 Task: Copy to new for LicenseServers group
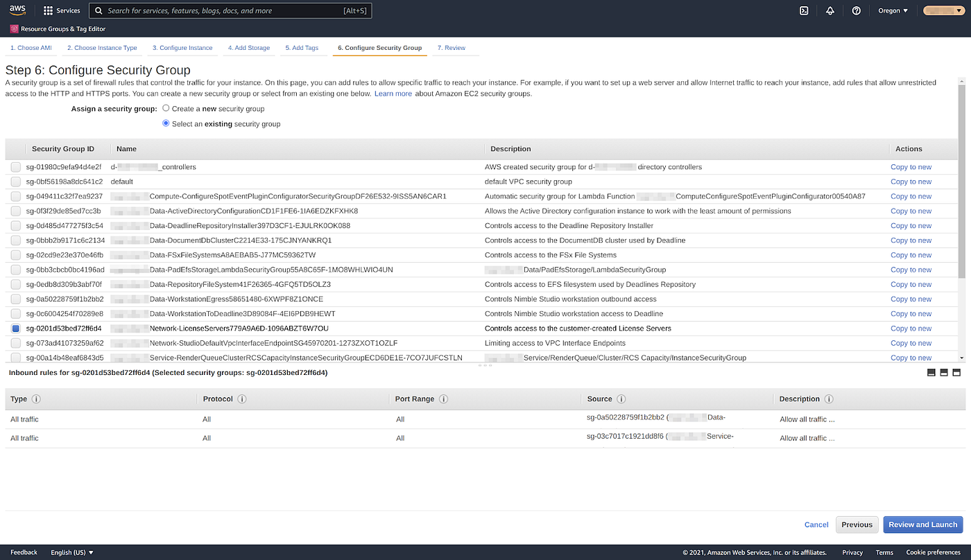tap(911, 329)
